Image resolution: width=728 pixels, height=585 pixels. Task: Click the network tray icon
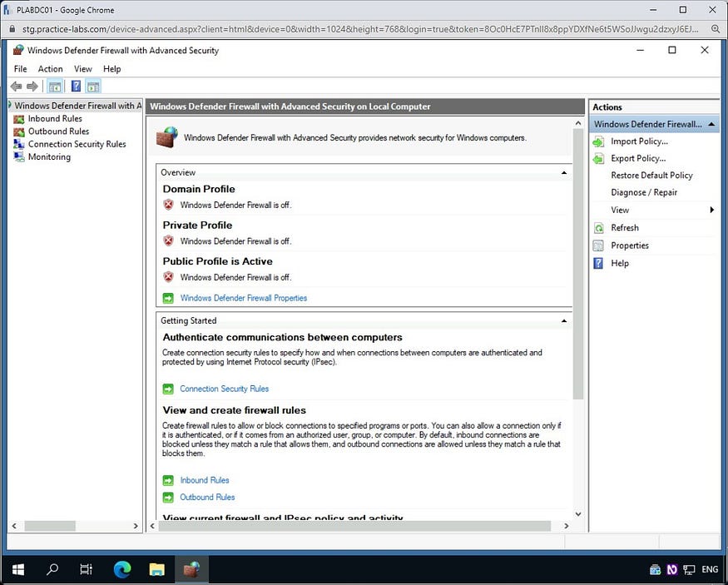click(690, 570)
